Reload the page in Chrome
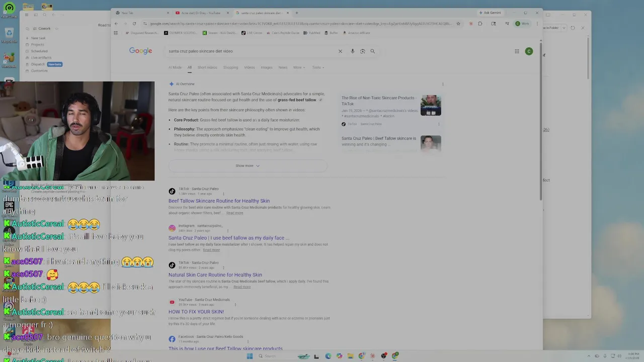 (x=134, y=24)
